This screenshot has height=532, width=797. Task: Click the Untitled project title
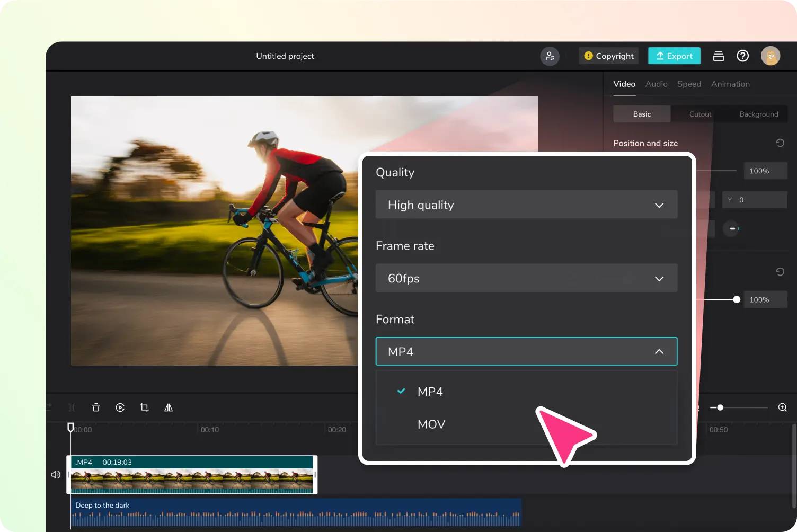click(285, 56)
